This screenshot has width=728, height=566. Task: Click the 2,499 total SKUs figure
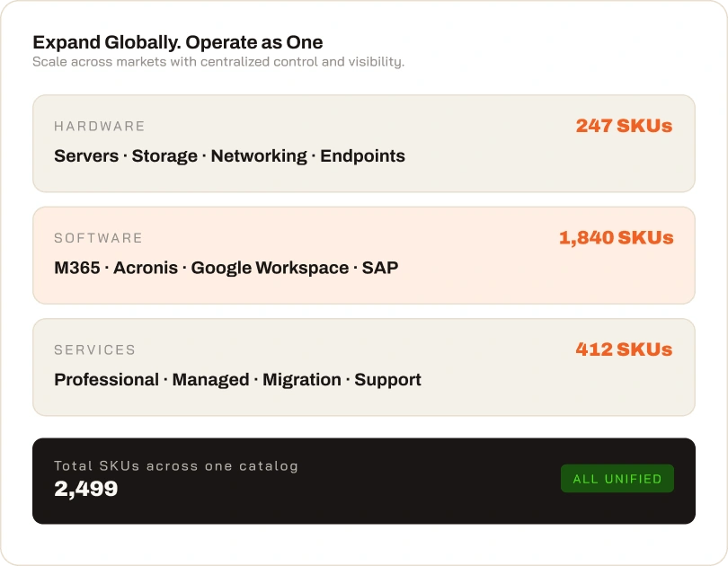(86, 489)
